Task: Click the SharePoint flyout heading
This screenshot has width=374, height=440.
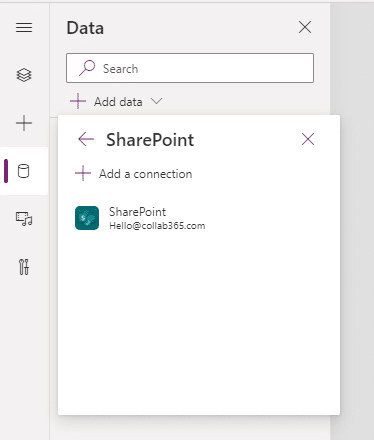Action: tap(150, 140)
